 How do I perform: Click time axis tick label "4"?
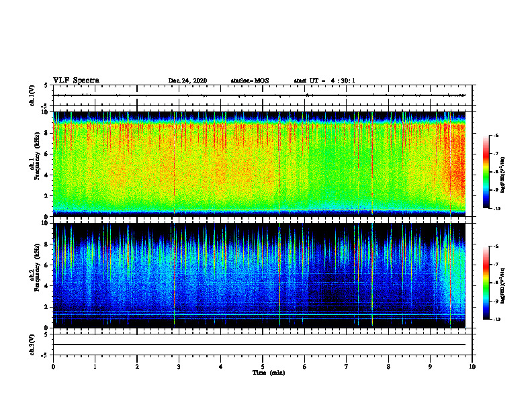click(220, 367)
